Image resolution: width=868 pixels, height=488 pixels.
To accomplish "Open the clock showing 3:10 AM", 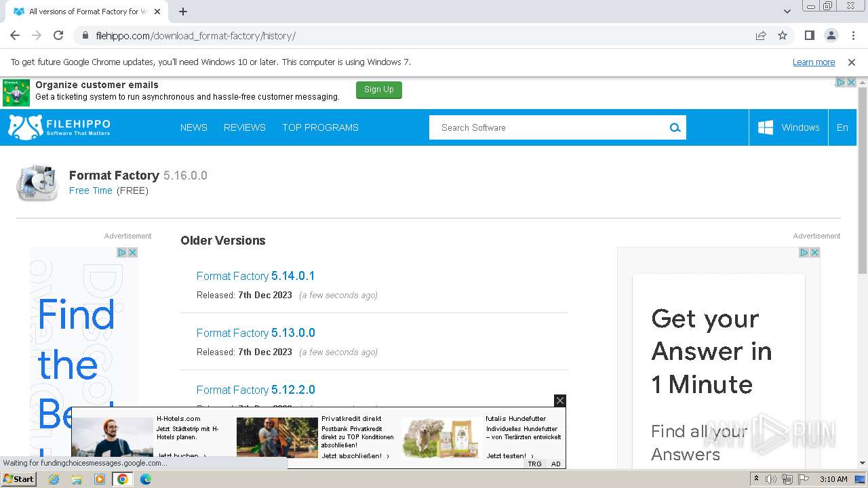I will pyautogui.click(x=833, y=479).
